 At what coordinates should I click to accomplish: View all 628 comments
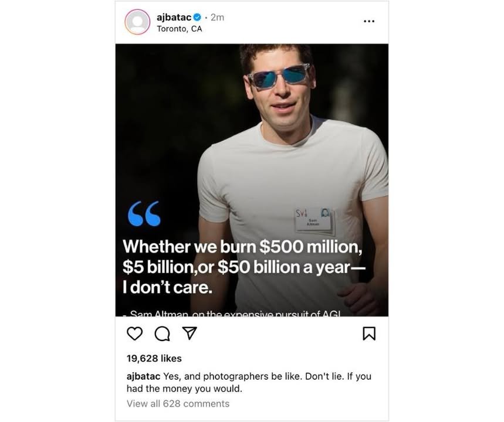click(x=178, y=403)
